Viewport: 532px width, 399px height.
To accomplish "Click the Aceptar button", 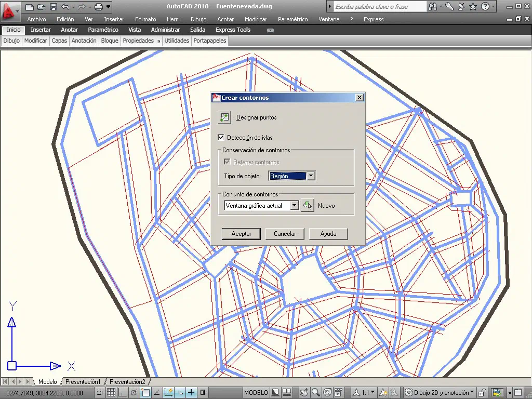I will click(241, 234).
